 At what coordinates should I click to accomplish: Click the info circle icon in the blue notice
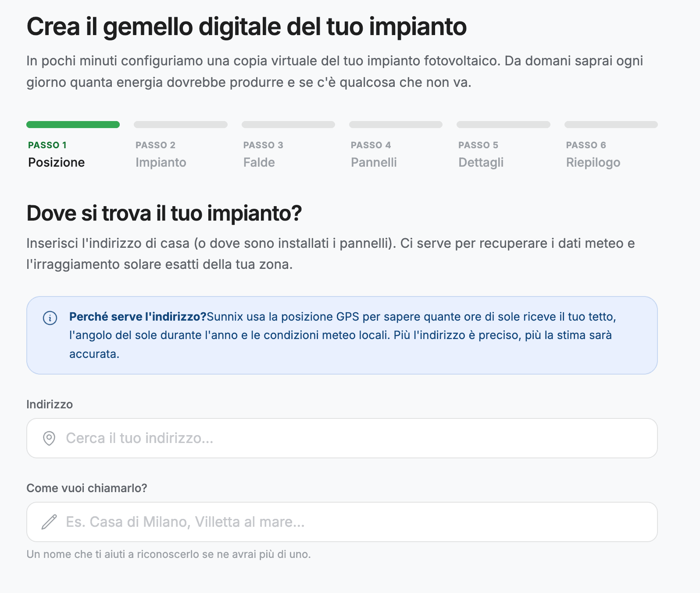pos(50,318)
